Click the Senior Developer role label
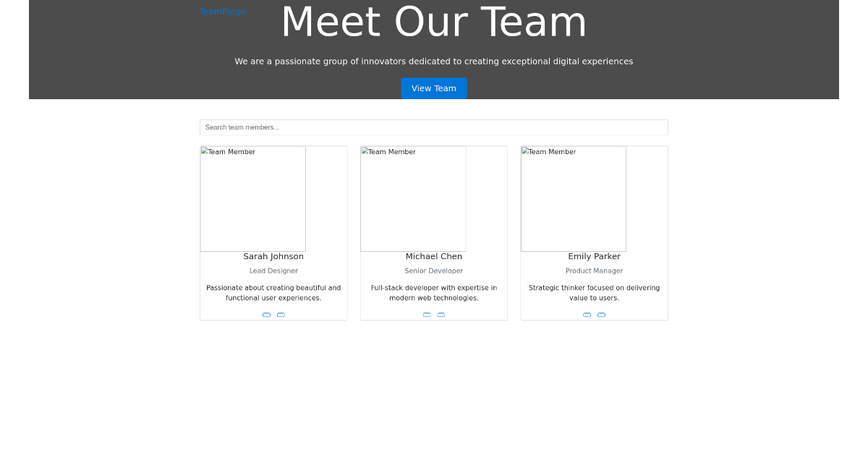868x456 pixels. tap(434, 271)
